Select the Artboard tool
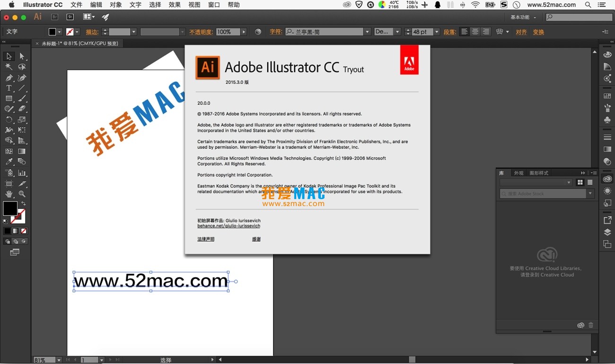The height and width of the screenshot is (364, 615). (9, 183)
